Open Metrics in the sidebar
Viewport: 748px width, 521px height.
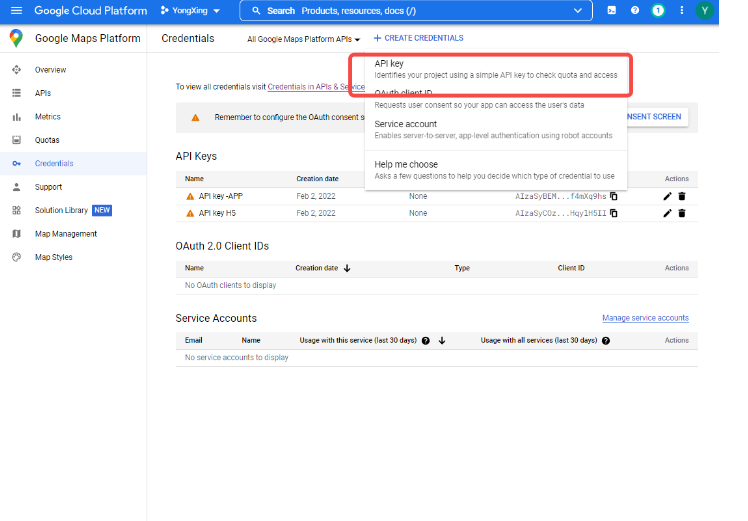click(48, 116)
